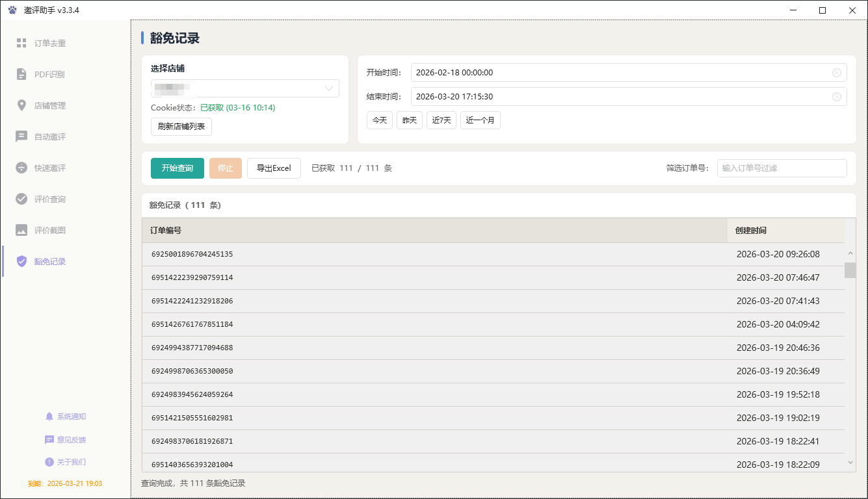Select order number 6924983706181926871
The image size is (868, 499).
coord(192,442)
